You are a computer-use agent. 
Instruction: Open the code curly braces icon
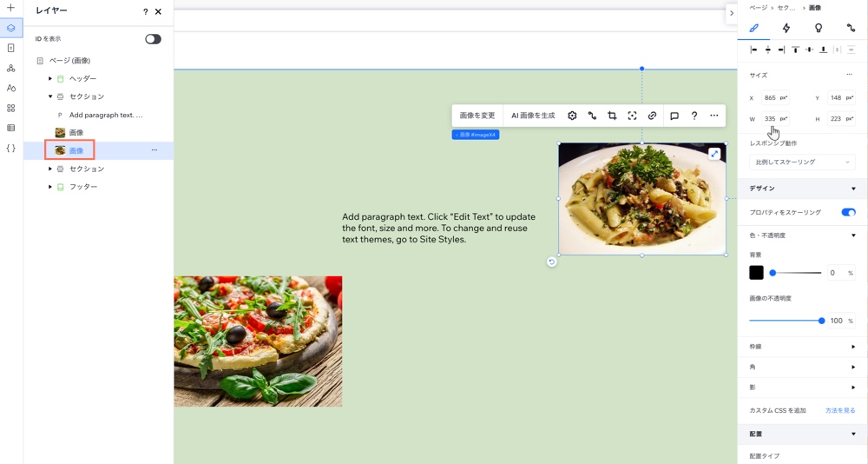tap(10, 148)
